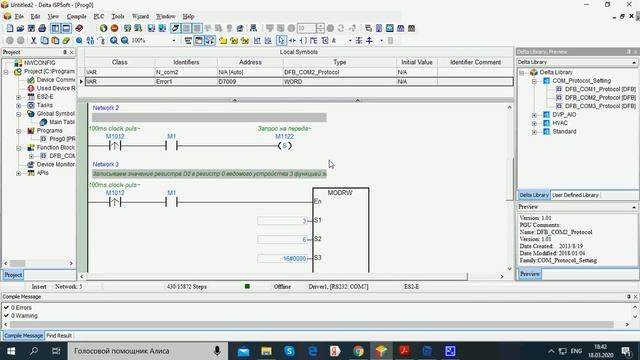This screenshot has width=640, height=360.
Task: Collapse the COM_Protocol_Setting node
Action: coord(534,81)
